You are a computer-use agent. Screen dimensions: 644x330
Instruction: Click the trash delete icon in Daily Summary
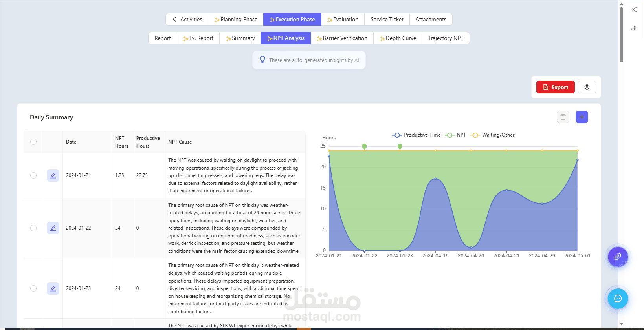coord(563,117)
